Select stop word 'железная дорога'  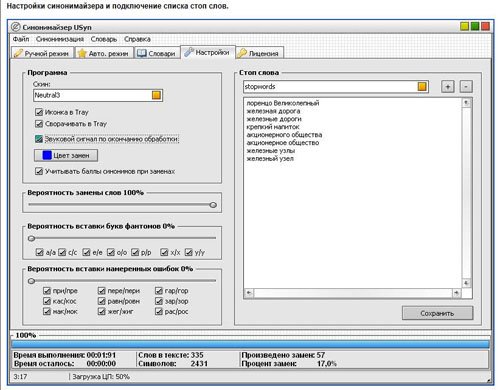273,111
